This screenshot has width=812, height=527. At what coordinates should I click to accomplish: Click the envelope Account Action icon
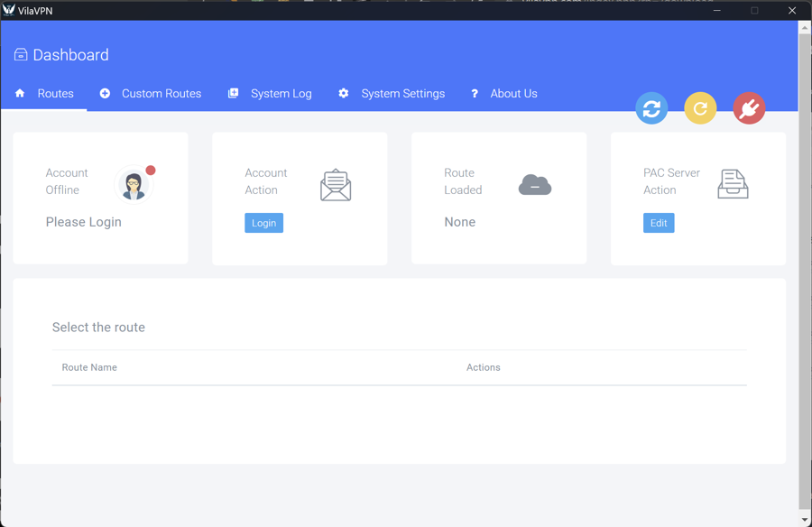click(336, 185)
